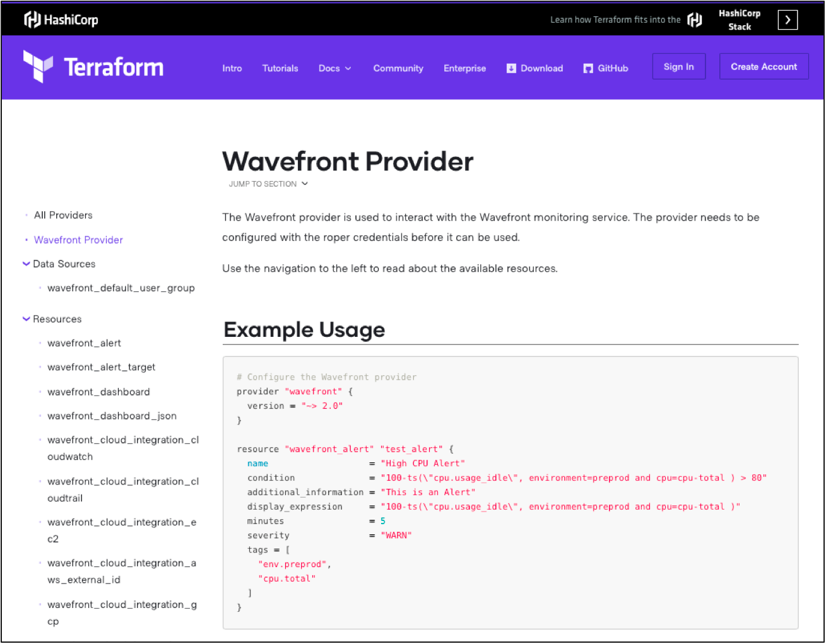
Task: Open the Intro menu item
Action: 232,68
